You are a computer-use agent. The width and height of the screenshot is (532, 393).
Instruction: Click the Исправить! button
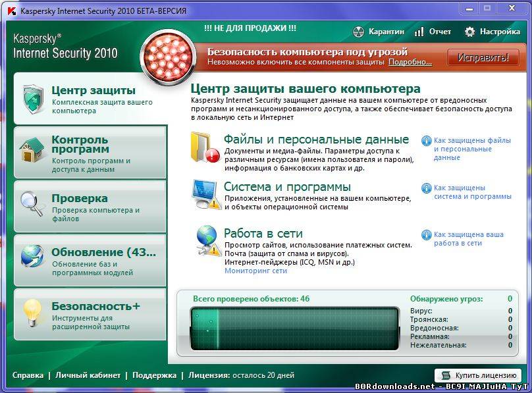(x=483, y=57)
